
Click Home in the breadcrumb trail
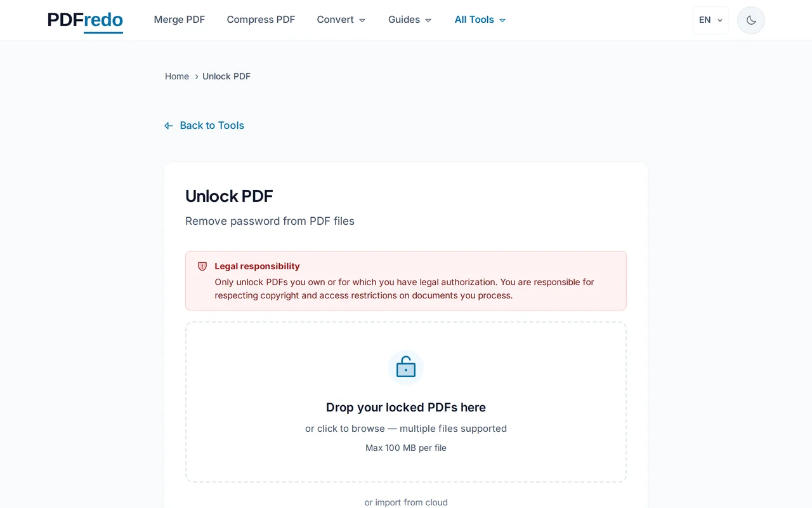[177, 76]
